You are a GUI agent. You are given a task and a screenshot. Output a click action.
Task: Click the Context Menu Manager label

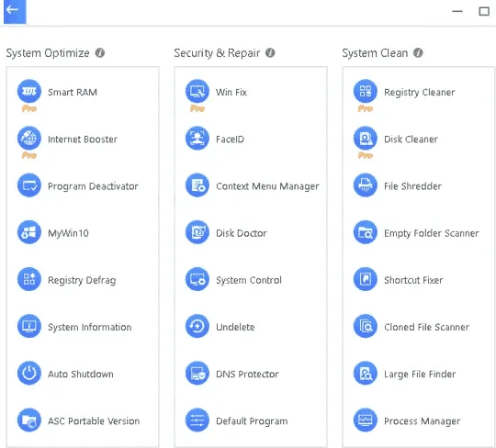tap(267, 186)
